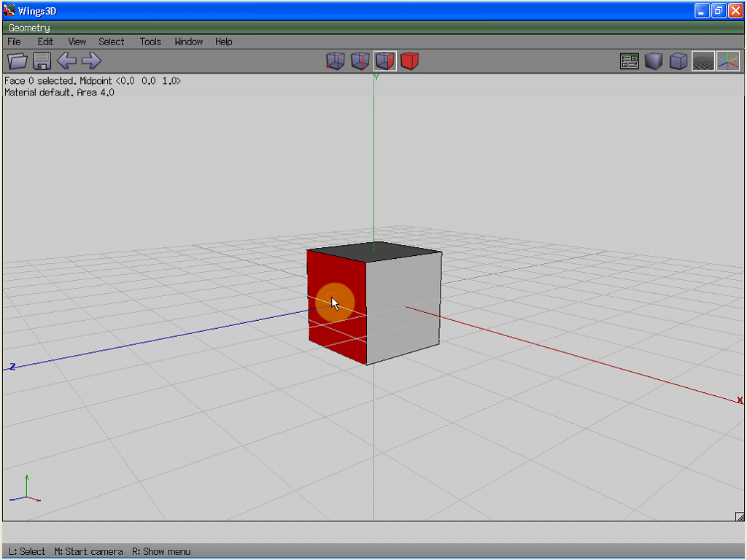Screen dimensions: 747x560
Task: Switch to vertex selection mode
Action: tap(336, 61)
